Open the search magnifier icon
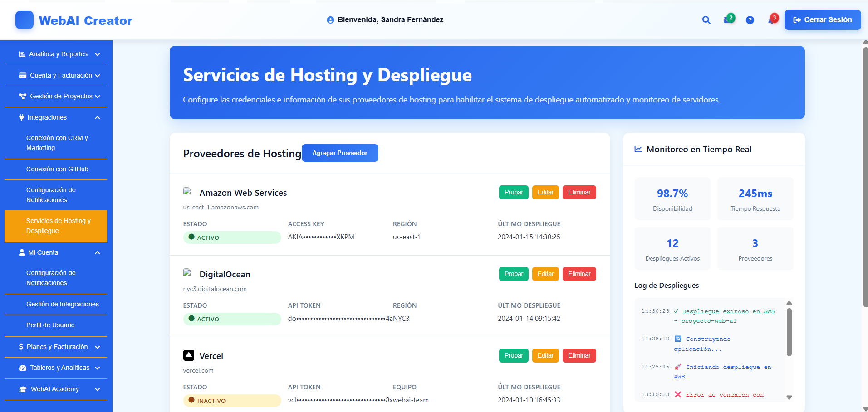The image size is (868, 412). pyautogui.click(x=706, y=20)
